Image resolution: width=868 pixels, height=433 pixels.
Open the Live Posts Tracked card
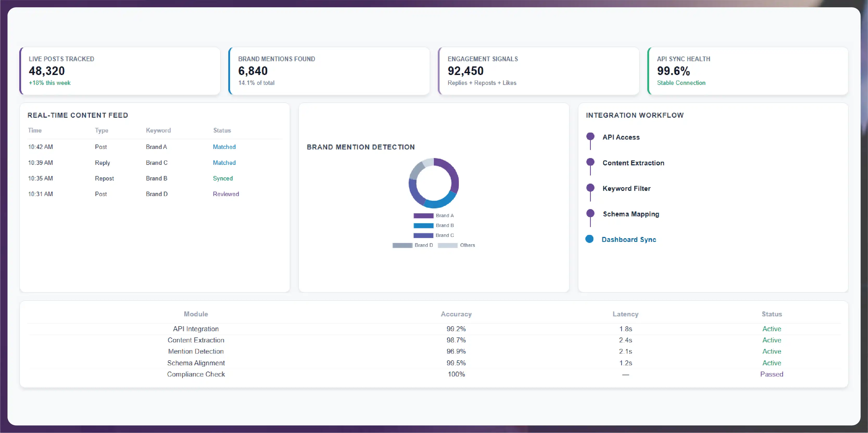click(120, 71)
